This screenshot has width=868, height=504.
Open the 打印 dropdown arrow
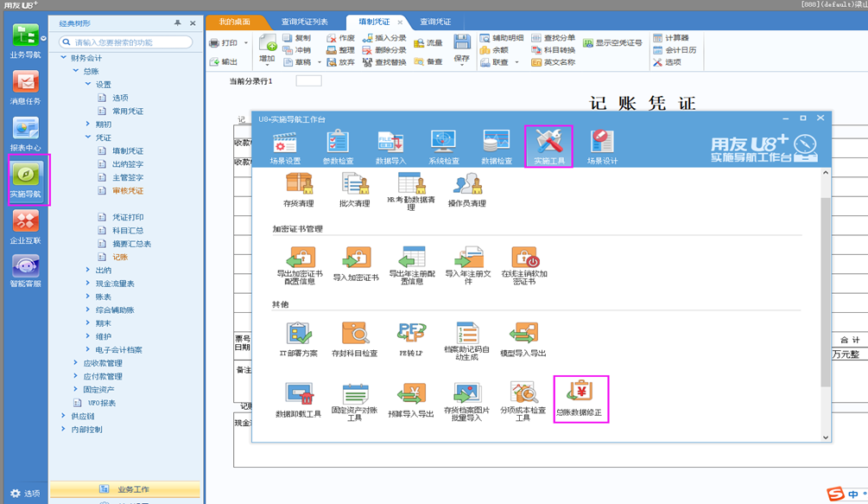(x=246, y=42)
